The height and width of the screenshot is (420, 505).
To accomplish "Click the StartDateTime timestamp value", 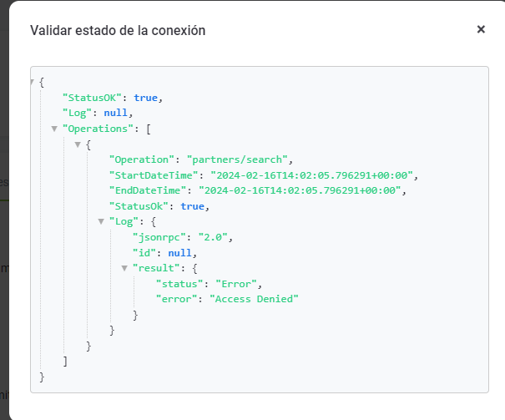I will [x=311, y=175].
